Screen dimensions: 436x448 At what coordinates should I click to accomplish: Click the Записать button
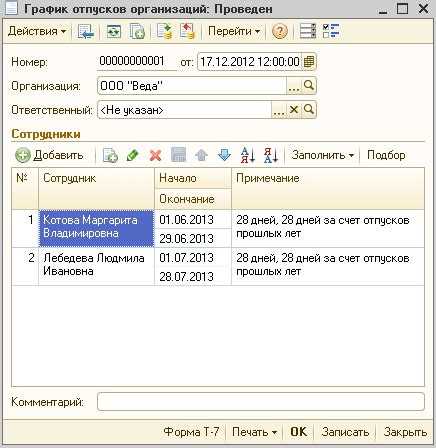345,432
